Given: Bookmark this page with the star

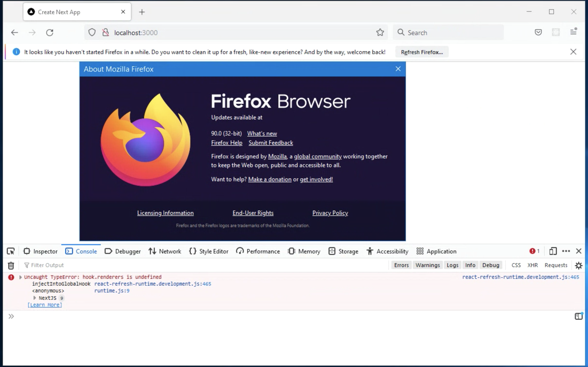Looking at the screenshot, I should (x=380, y=32).
